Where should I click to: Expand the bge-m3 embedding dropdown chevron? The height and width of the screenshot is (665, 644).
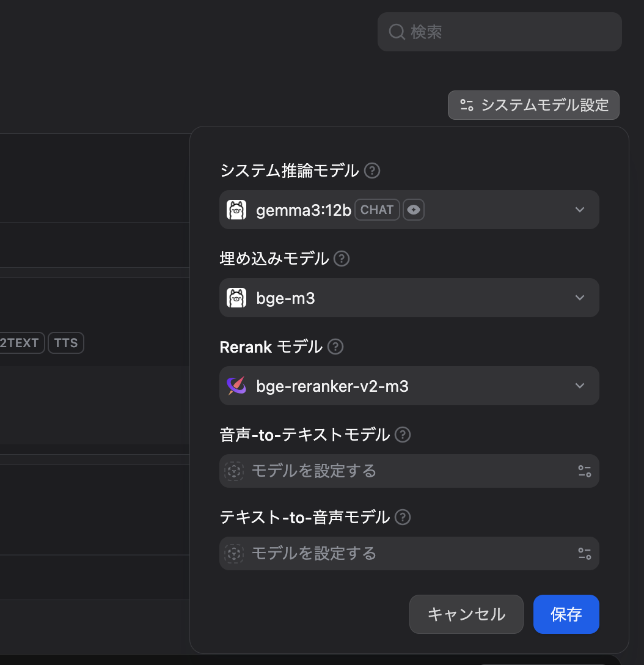[580, 298]
